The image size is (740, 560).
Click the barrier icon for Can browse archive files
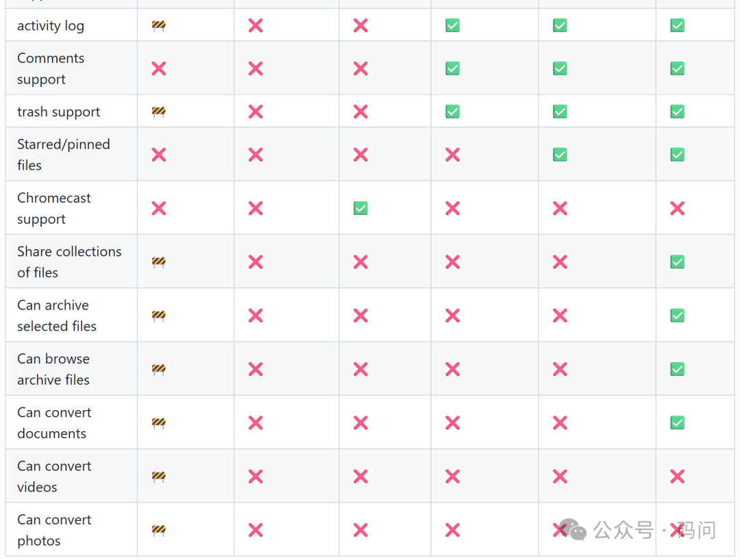(158, 368)
